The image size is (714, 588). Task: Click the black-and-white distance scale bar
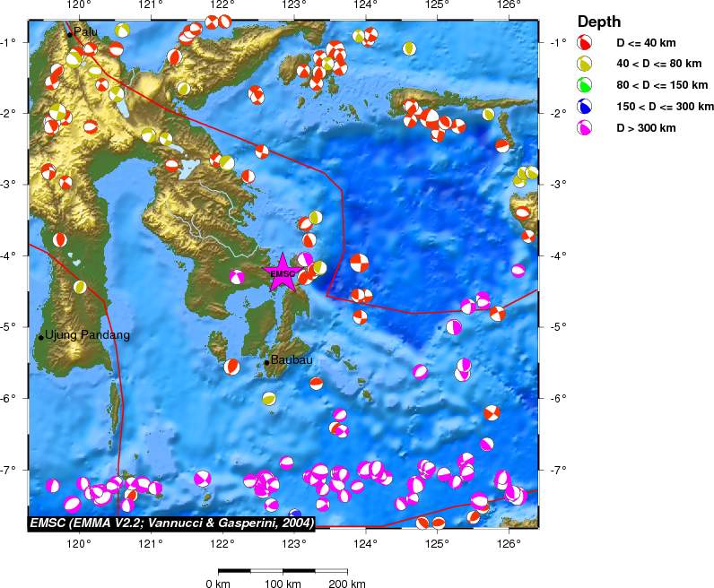283,570
